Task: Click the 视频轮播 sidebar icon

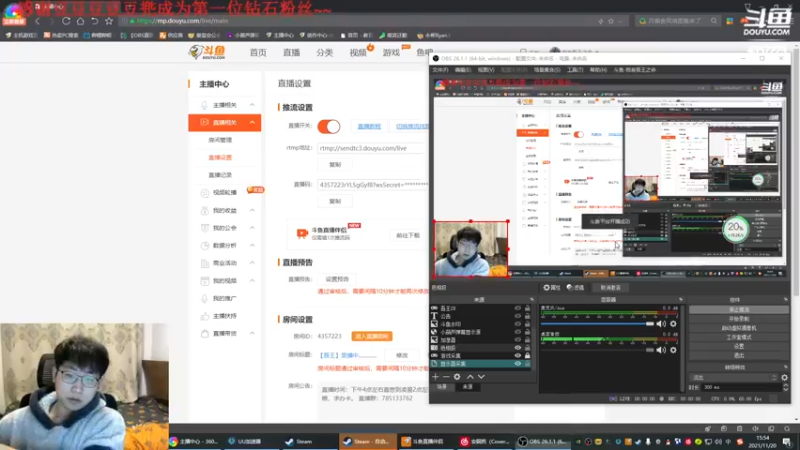Action: point(205,193)
